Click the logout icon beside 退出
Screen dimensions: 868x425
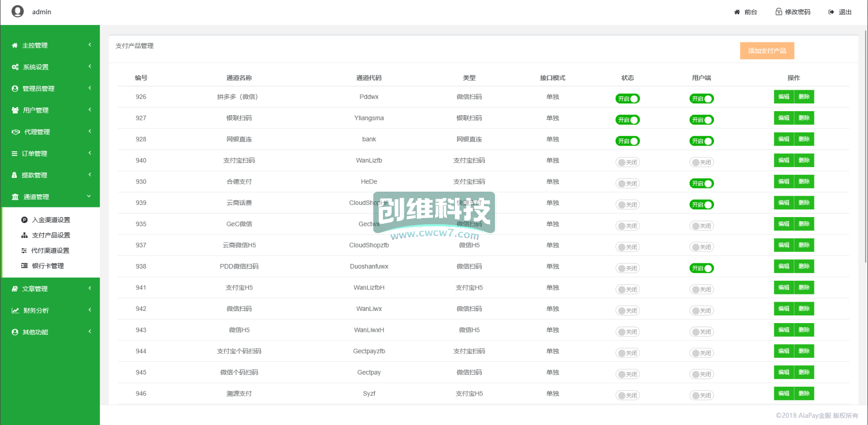[x=831, y=12]
